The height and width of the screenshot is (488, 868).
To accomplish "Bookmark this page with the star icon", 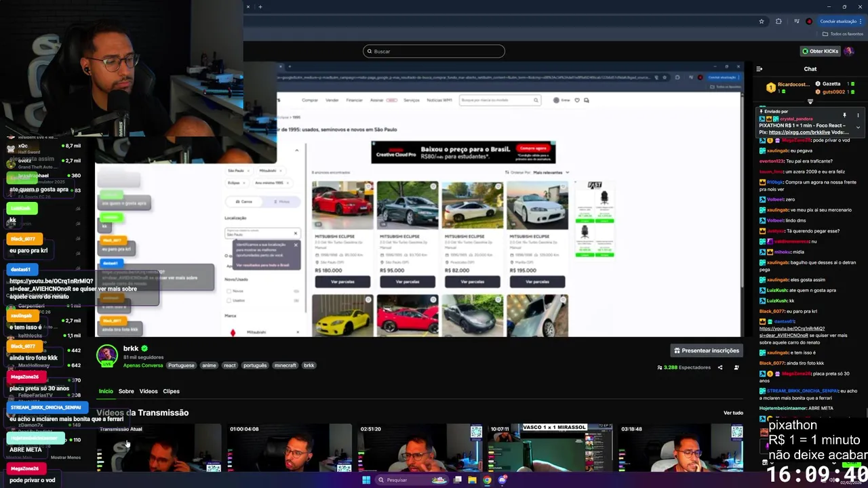I will pyautogui.click(x=761, y=21).
